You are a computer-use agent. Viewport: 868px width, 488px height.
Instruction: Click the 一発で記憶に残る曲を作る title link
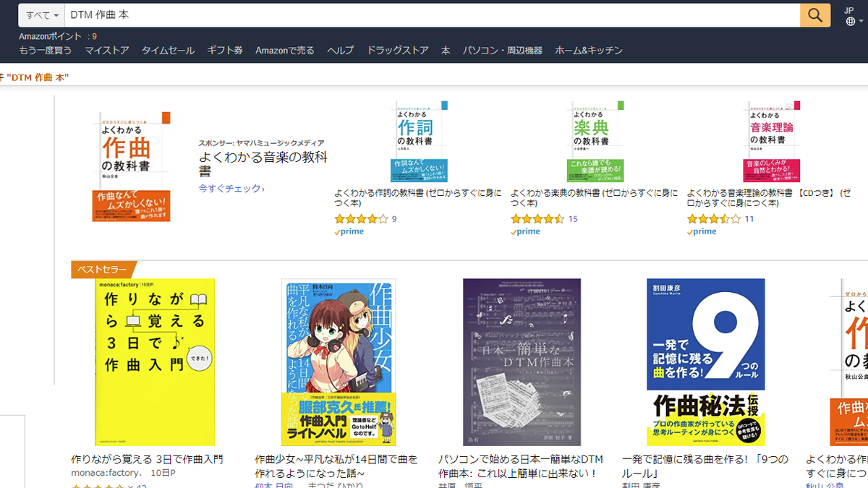pos(705,466)
